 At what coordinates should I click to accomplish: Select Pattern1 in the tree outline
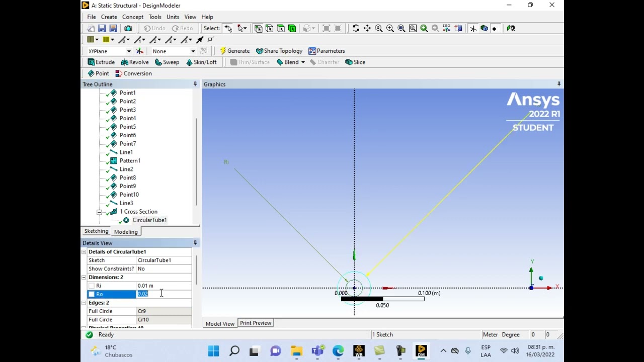[130, 161]
